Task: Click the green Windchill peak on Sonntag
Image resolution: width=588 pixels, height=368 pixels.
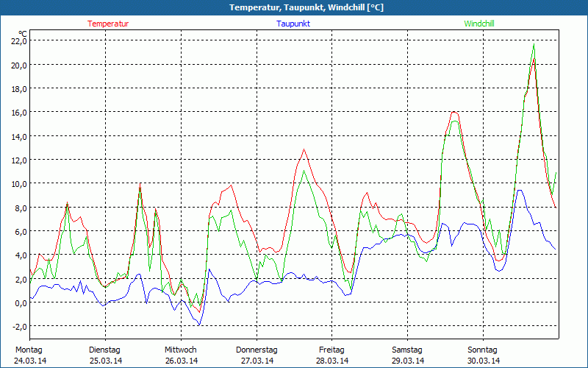Action: (x=534, y=44)
